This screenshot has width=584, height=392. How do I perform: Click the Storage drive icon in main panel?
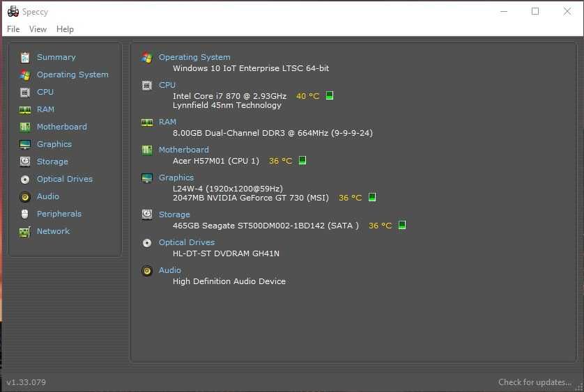(x=147, y=214)
